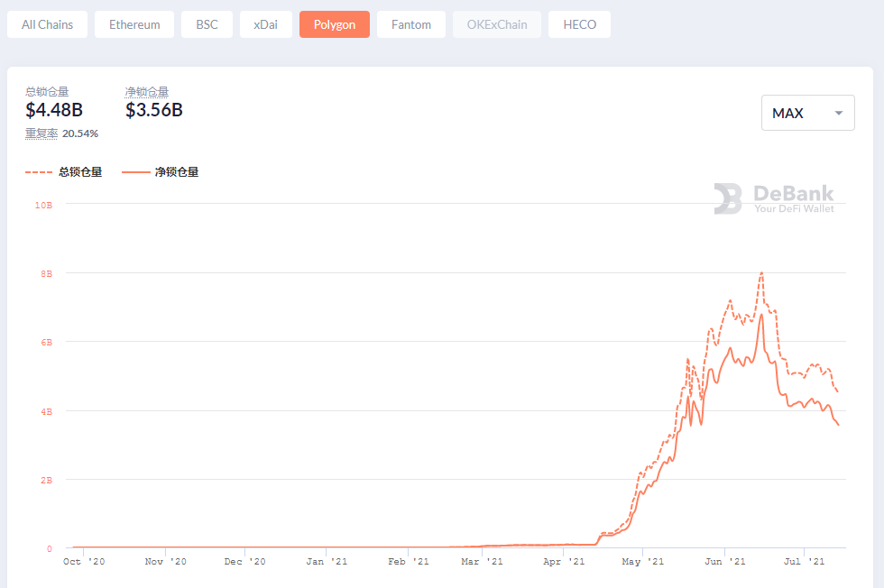Viewport: 884px width, 588px height.
Task: Click the $4.48B total locked value
Action: point(54,110)
